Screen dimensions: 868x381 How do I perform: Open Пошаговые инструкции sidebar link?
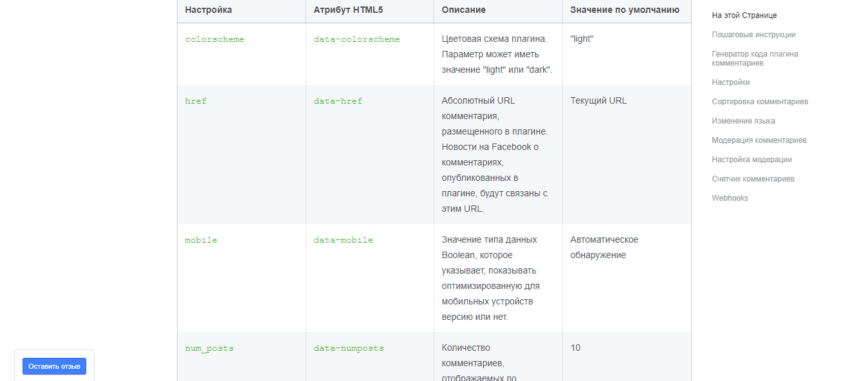(753, 35)
